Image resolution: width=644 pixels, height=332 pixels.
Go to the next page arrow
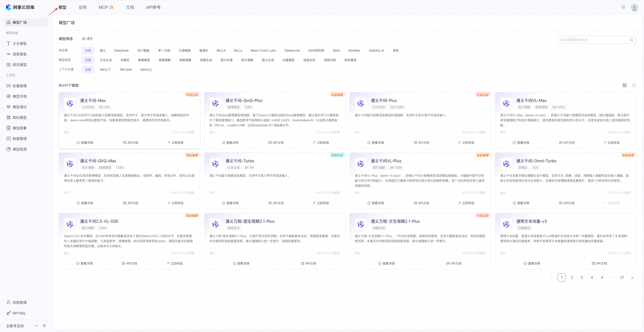(x=632, y=277)
